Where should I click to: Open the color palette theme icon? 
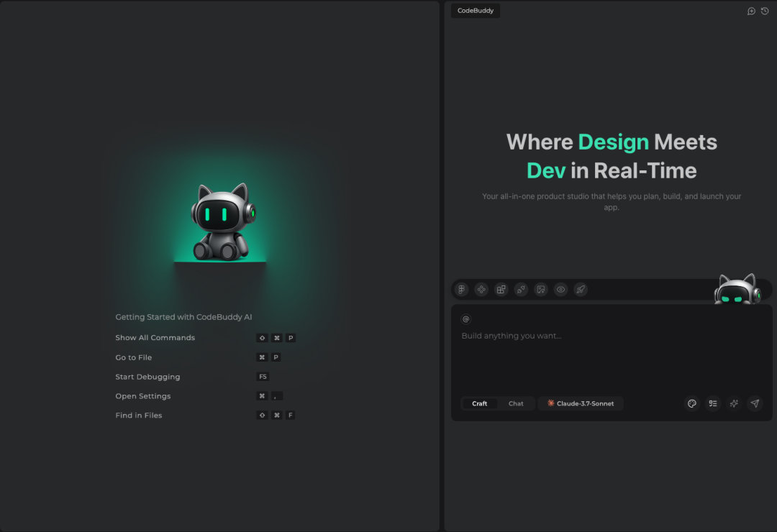(692, 403)
